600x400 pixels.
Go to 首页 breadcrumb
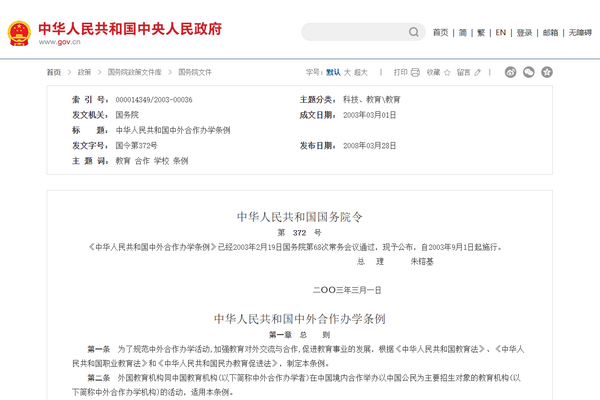(54, 72)
